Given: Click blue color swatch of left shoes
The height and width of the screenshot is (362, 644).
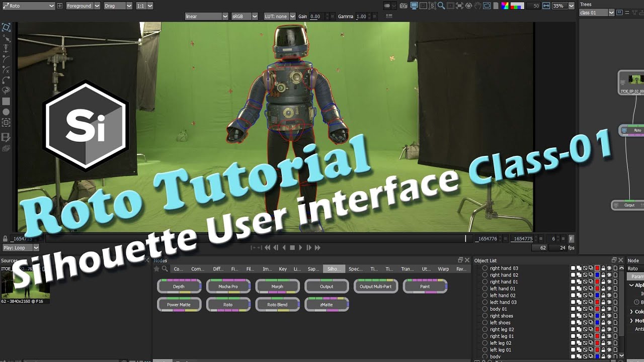Looking at the screenshot, I should [597, 323].
